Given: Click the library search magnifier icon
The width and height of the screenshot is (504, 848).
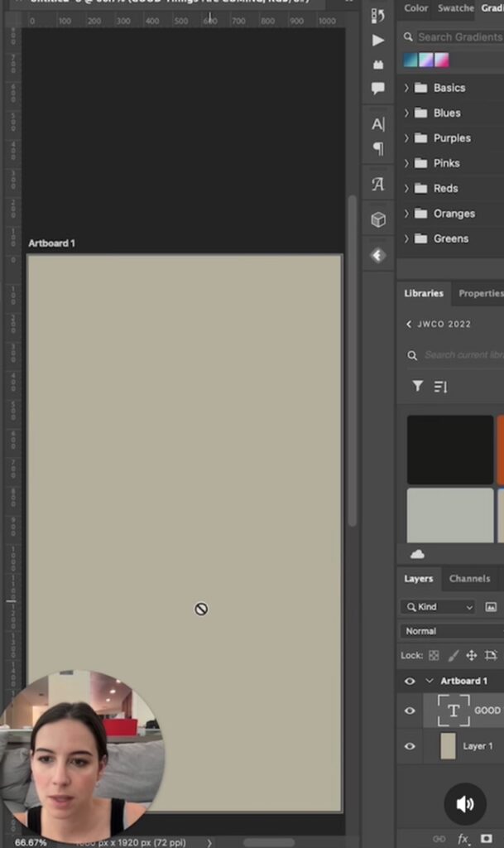Looking at the screenshot, I should (x=412, y=355).
